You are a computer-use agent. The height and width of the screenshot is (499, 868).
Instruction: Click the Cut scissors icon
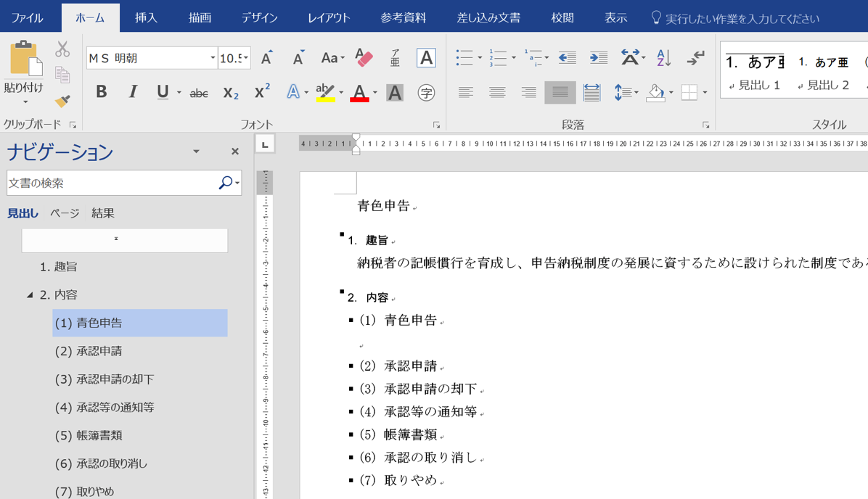pos(62,49)
